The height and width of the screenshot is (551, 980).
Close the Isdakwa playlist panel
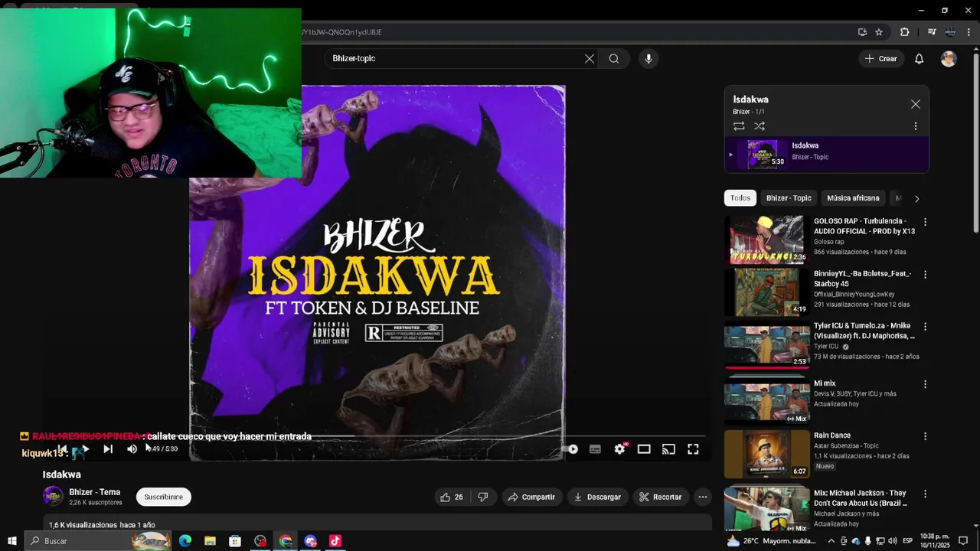coord(916,104)
